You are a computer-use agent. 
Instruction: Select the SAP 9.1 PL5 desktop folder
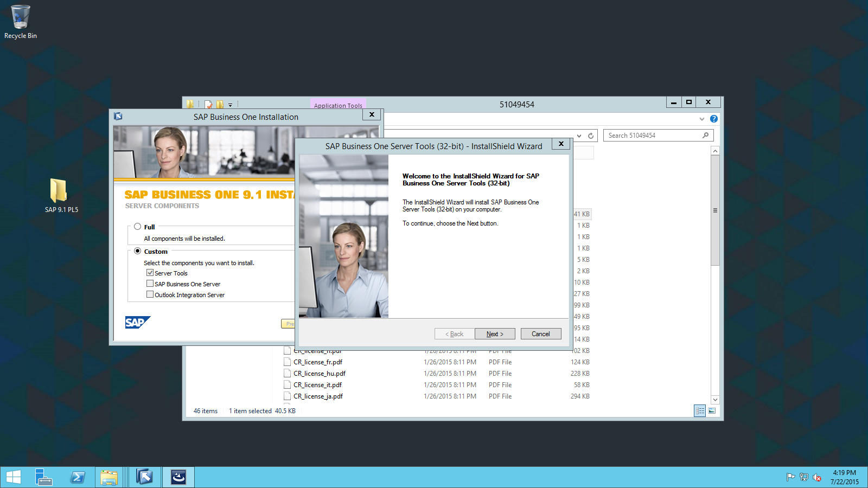(61, 196)
